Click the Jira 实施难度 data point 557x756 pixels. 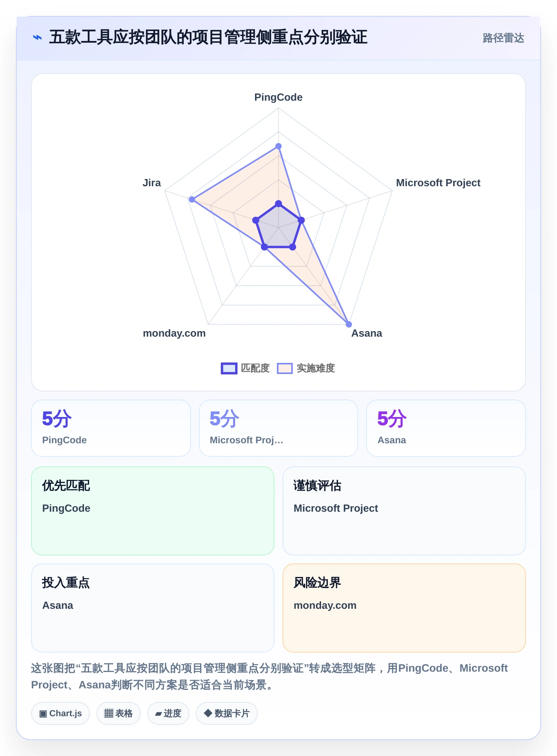[x=192, y=199]
